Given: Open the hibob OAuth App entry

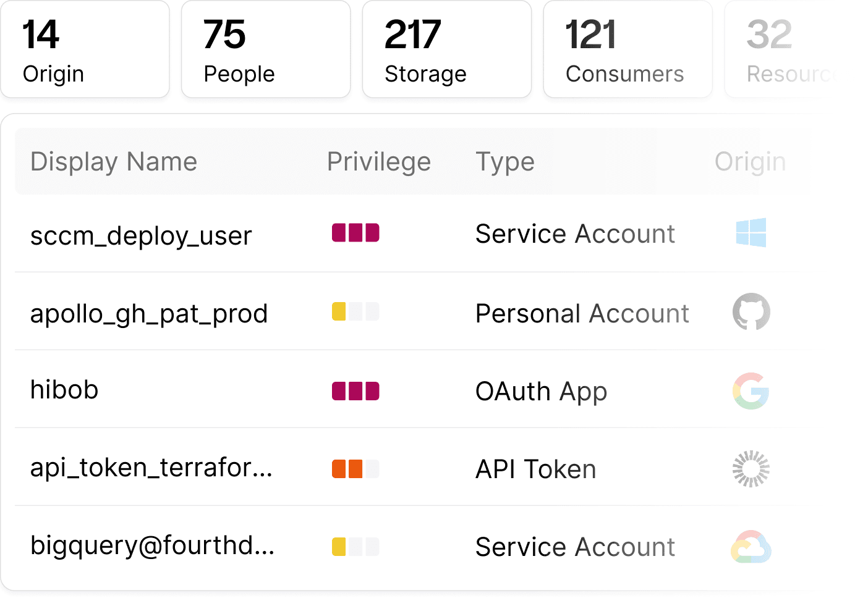Looking at the screenshot, I should point(64,390).
